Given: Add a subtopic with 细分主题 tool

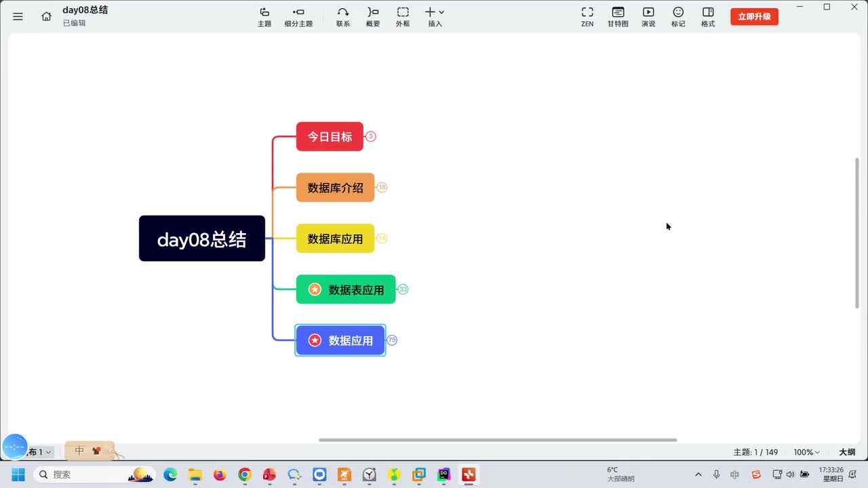Looking at the screenshot, I should click(298, 17).
